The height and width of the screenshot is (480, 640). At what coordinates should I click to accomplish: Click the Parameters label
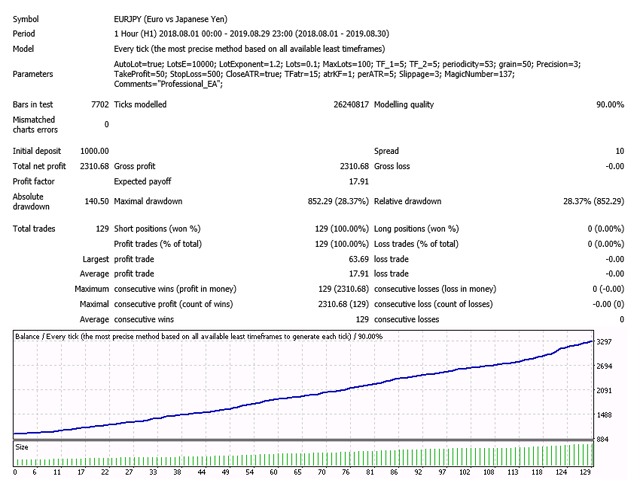(x=33, y=74)
